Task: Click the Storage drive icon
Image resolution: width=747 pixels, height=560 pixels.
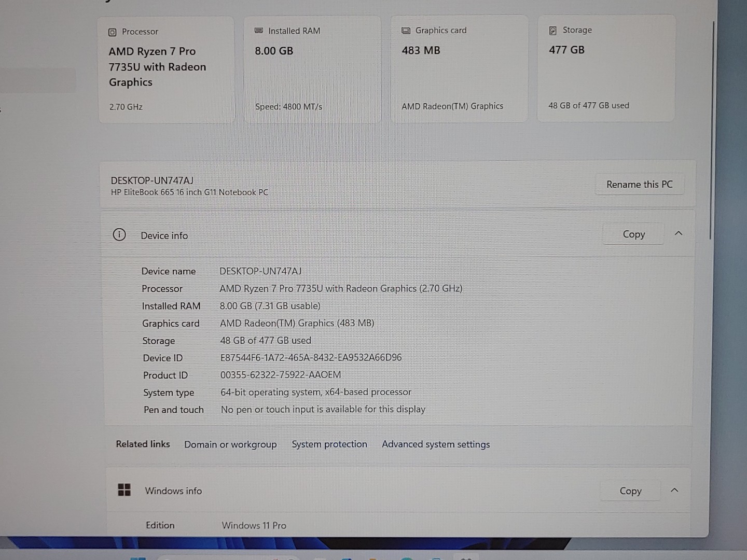Action: [x=553, y=31]
